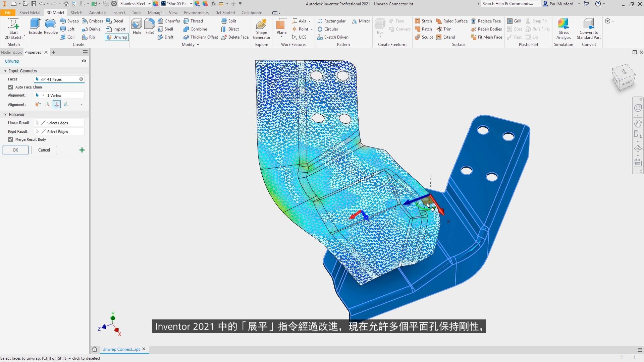This screenshot has width=644, height=362.
Task: Open the Stainless Steel material dropdown
Action: (x=149, y=4)
